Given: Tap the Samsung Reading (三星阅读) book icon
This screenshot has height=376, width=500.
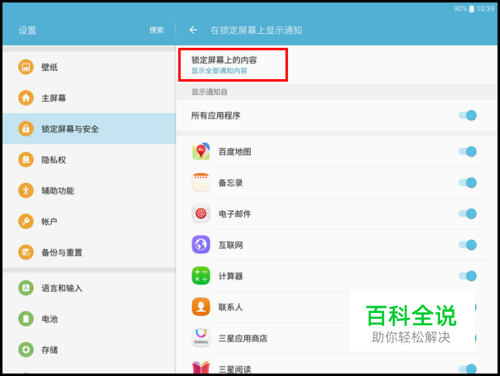Looking at the screenshot, I should tap(201, 367).
